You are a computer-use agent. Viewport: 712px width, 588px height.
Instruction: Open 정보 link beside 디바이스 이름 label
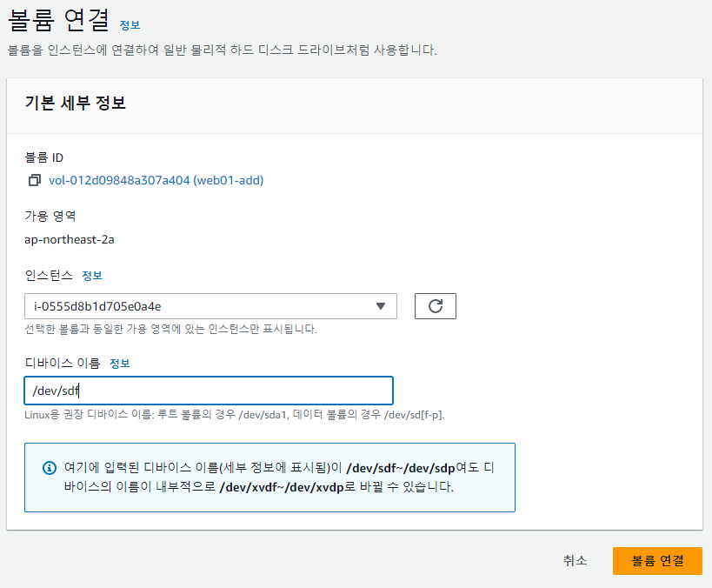119,363
